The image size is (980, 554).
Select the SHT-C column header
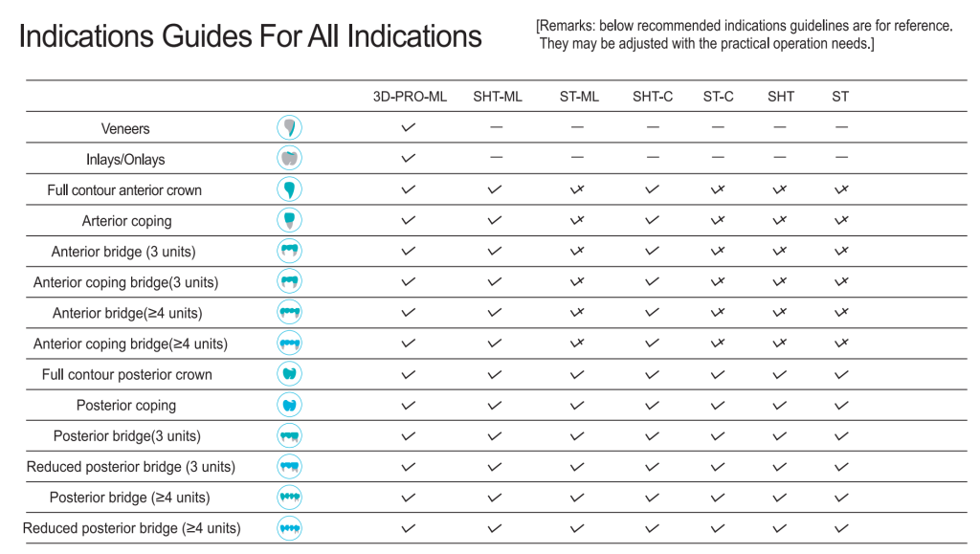[653, 97]
